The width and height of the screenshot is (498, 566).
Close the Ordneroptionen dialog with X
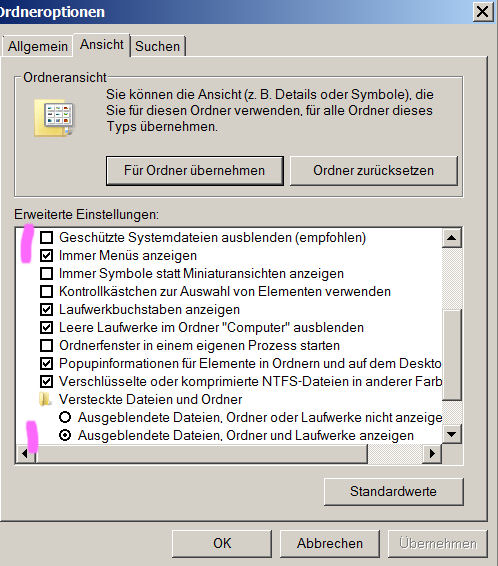482,12
